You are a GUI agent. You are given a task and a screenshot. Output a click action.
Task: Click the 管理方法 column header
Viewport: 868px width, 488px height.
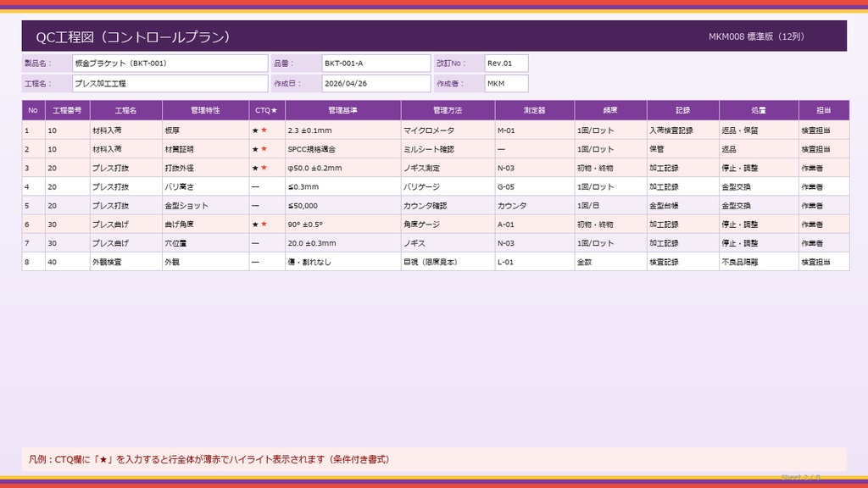[x=448, y=110]
